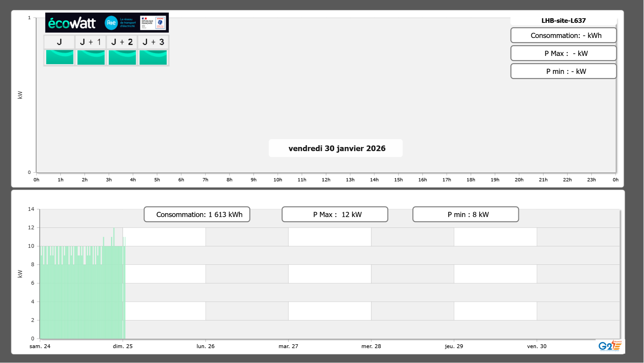Click the Rte round logo
The height and width of the screenshot is (363, 644).
point(111,23)
